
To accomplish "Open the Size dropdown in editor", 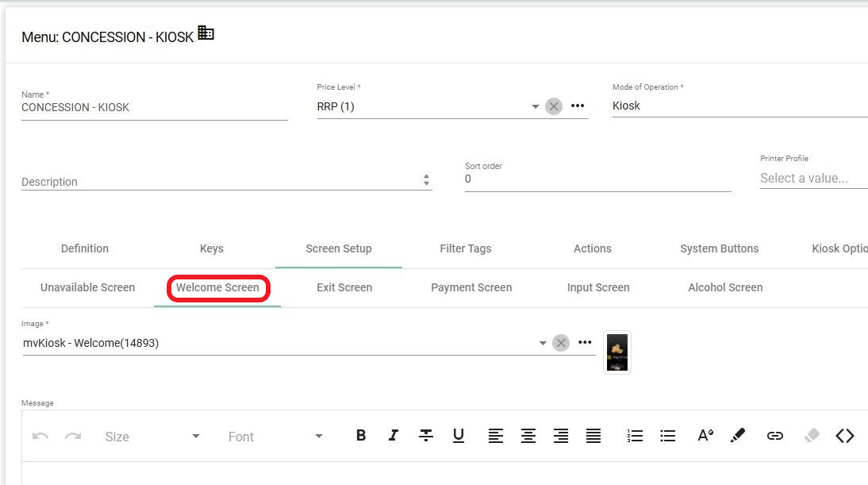I will [x=152, y=437].
